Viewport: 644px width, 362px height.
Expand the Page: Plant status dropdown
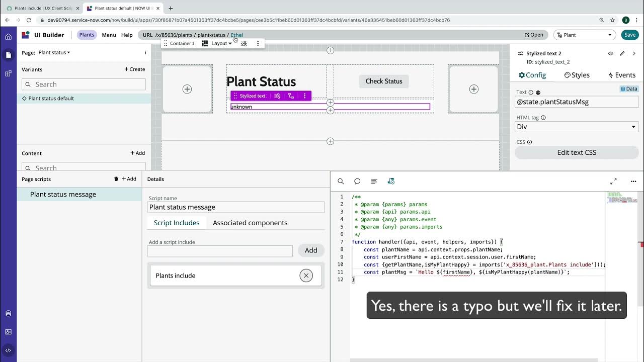point(54,52)
